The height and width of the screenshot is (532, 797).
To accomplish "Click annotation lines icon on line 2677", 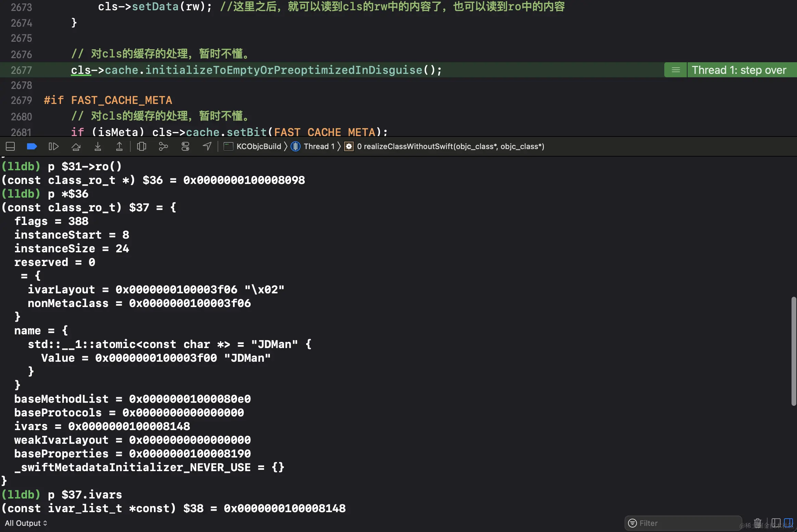I will pyautogui.click(x=676, y=70).
